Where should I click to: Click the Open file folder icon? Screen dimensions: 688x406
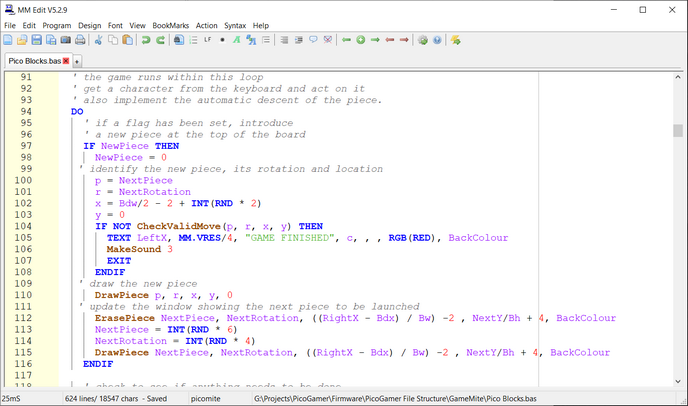(22, 40)
